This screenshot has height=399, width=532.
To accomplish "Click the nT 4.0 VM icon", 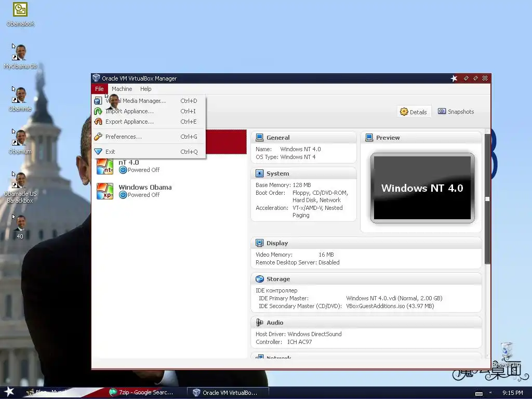I will pos(105,166).
